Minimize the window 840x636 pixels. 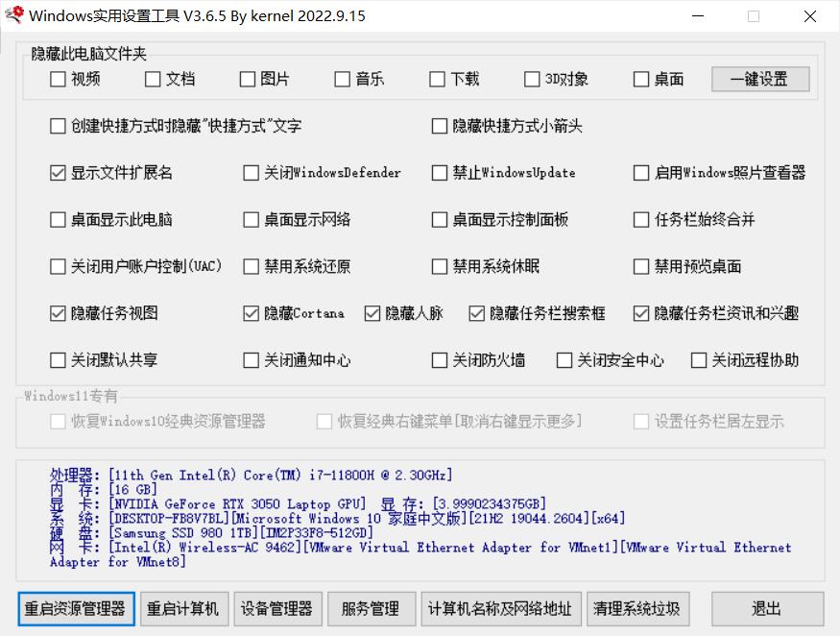pos(698,16)
